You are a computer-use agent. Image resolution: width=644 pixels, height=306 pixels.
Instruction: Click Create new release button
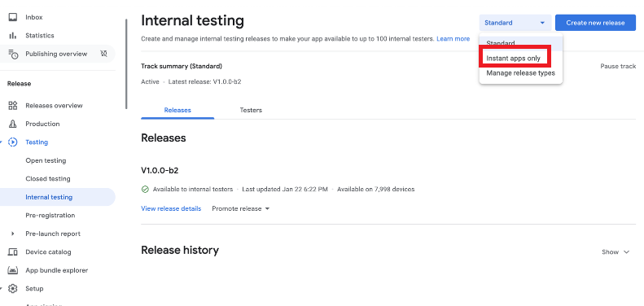tap(595, 23)
